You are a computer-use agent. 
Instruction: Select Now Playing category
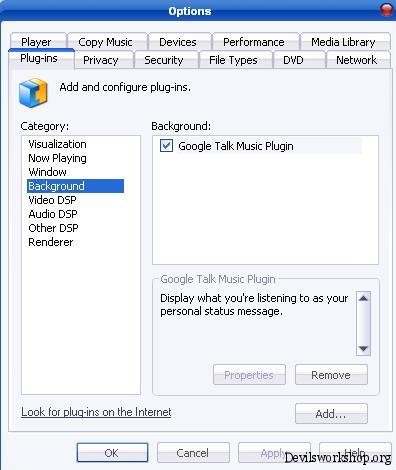click(x=57, y=158)
